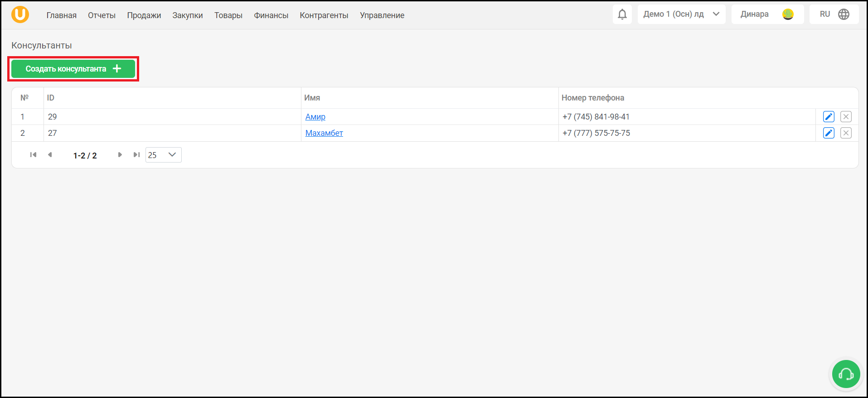Open the Товары menu
Screen dimensions: 868x398
point(228,15)
